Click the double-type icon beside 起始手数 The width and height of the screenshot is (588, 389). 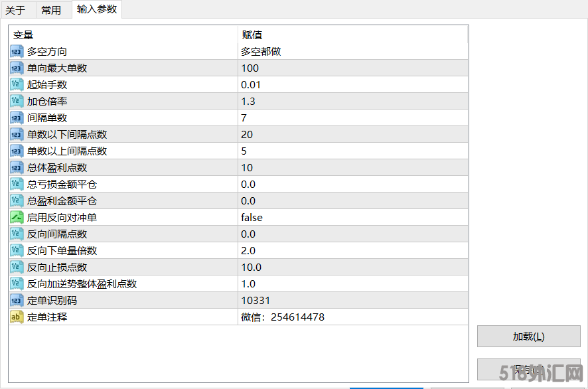click(x=17, y=85)
